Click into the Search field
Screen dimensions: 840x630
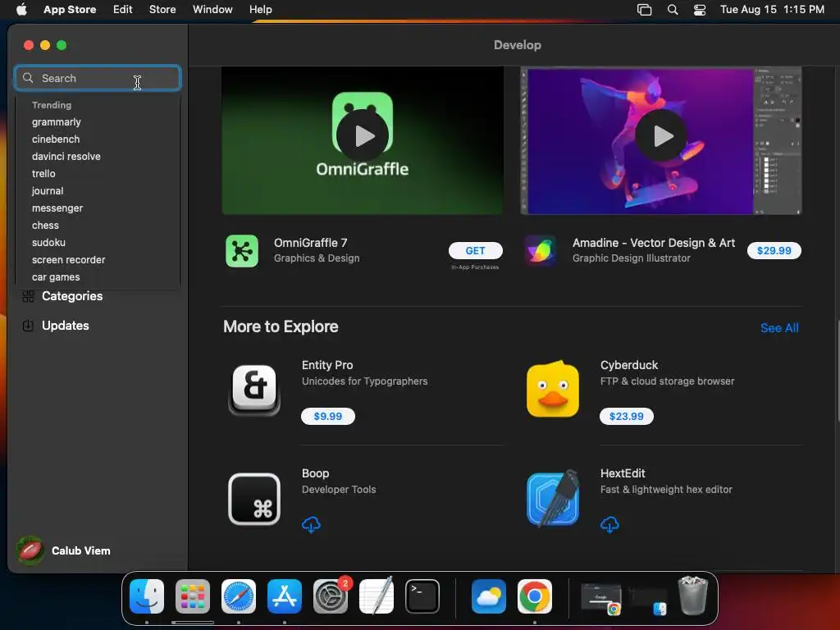98,78
